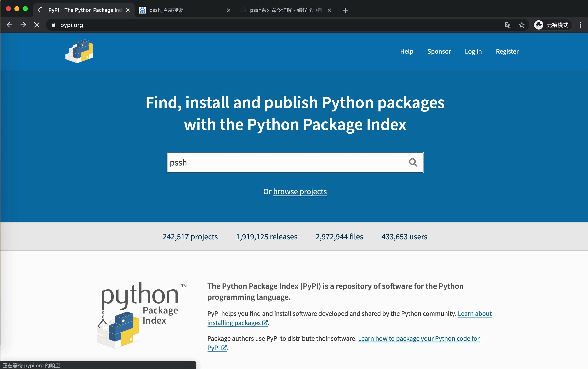Close window with red traffic light button
The width and height of the screenshot is (588, 369).
[8, 9]
